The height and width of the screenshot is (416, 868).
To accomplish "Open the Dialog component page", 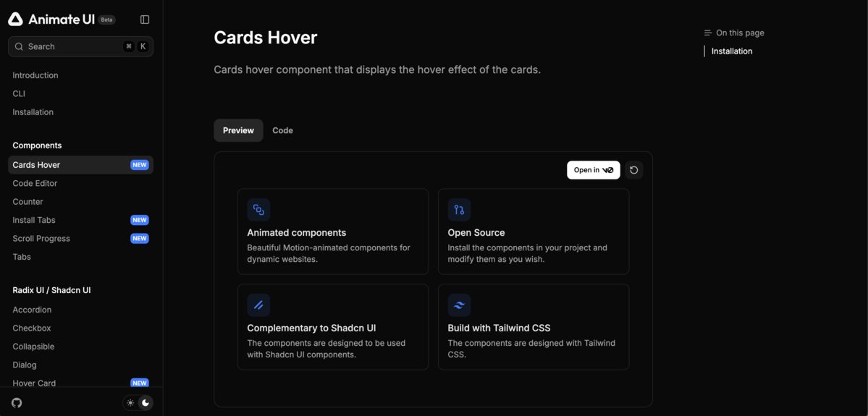I will (x=25, y=365).
